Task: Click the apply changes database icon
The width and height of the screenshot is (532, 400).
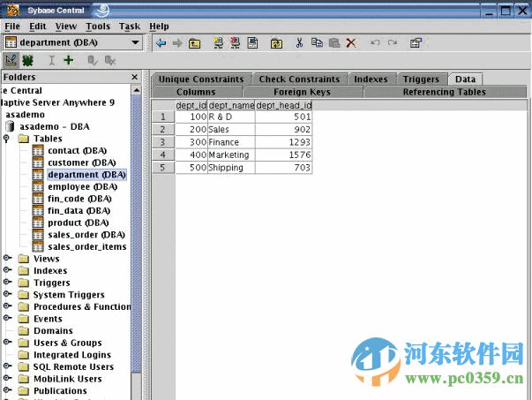Action: coord(93,60)
